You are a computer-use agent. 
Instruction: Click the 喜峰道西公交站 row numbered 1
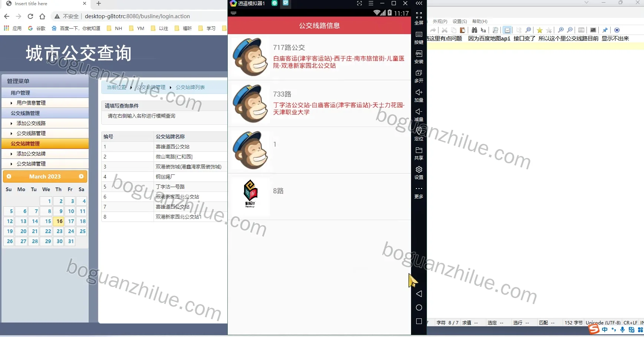click(x=164, y=147)
